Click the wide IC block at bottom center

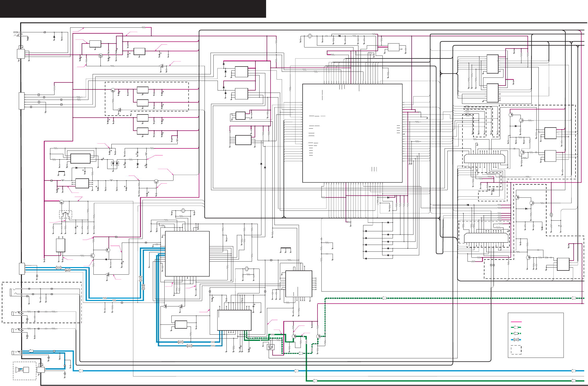pyautogui.click(x=234, y=320)
